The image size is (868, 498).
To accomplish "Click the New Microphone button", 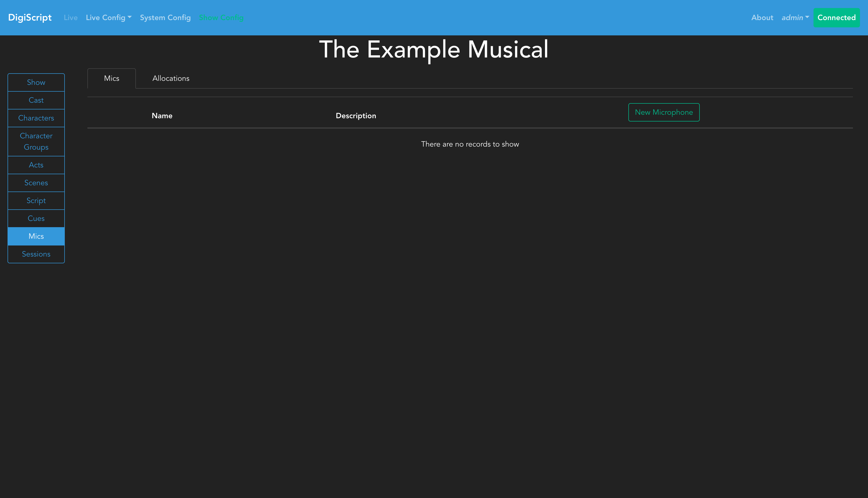I will [664, 112].
